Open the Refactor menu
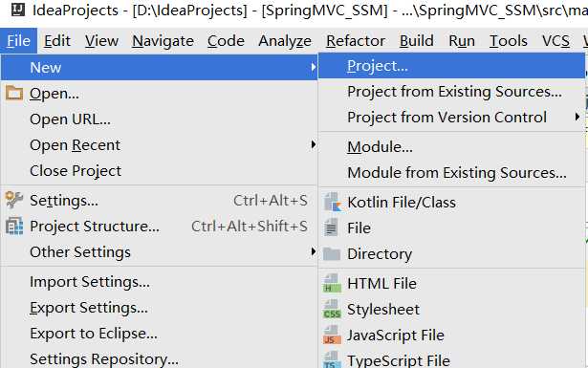This screenshot has height=368, width=588. 356,40
